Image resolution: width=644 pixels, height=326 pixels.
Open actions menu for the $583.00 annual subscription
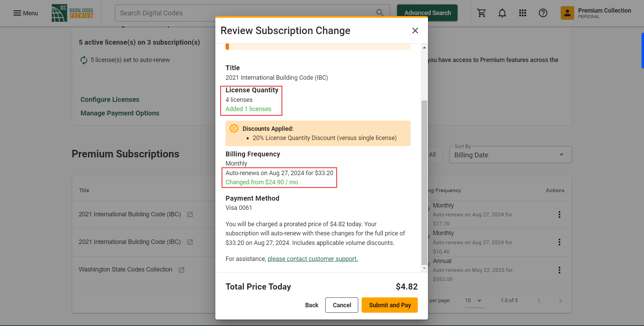tap(559, 270)
